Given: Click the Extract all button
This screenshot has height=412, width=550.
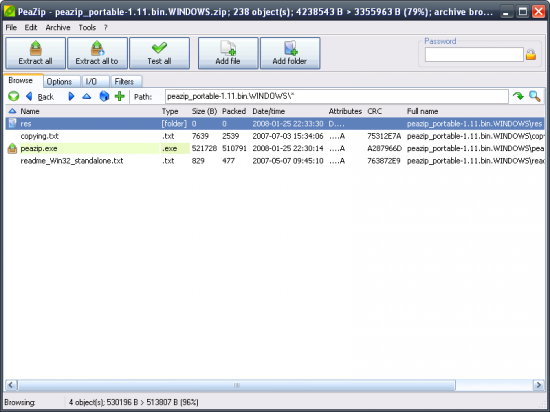Looking at the screenshot, I should pyautogui.click(x=35, y=53).
